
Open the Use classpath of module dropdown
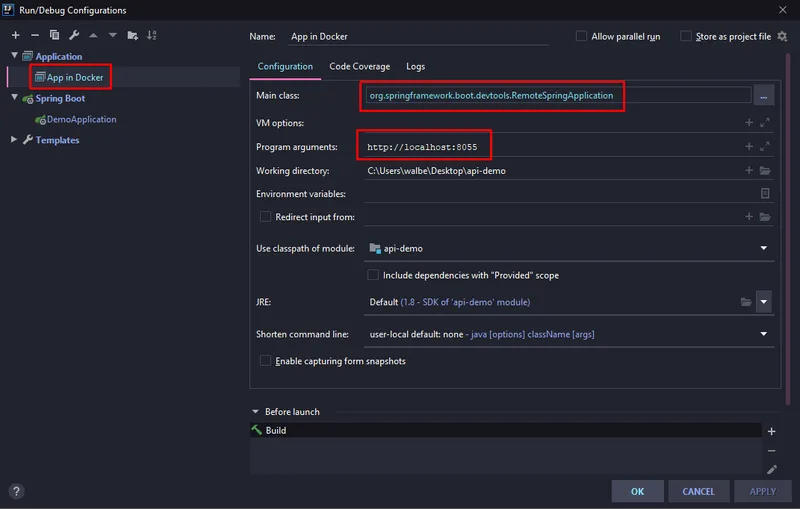point(763,248)
